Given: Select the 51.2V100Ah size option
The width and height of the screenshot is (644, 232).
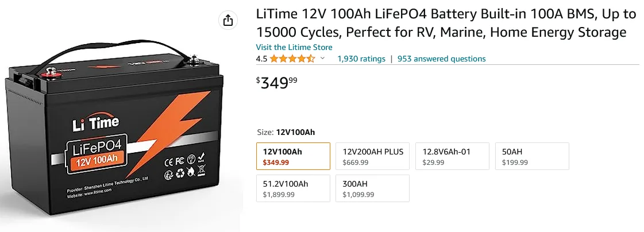Looking at the screenshot, I should coord(293,188).
